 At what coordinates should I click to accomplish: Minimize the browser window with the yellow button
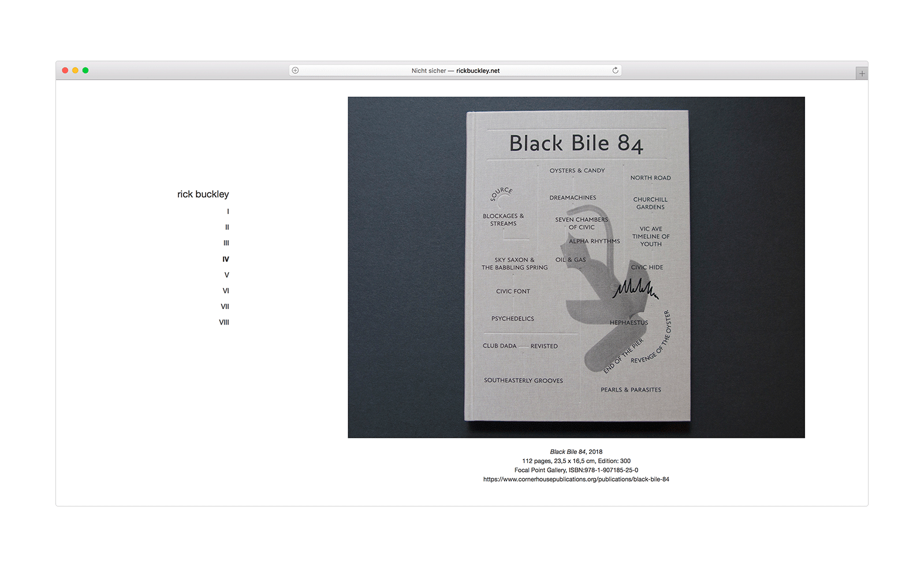(75, 70)
